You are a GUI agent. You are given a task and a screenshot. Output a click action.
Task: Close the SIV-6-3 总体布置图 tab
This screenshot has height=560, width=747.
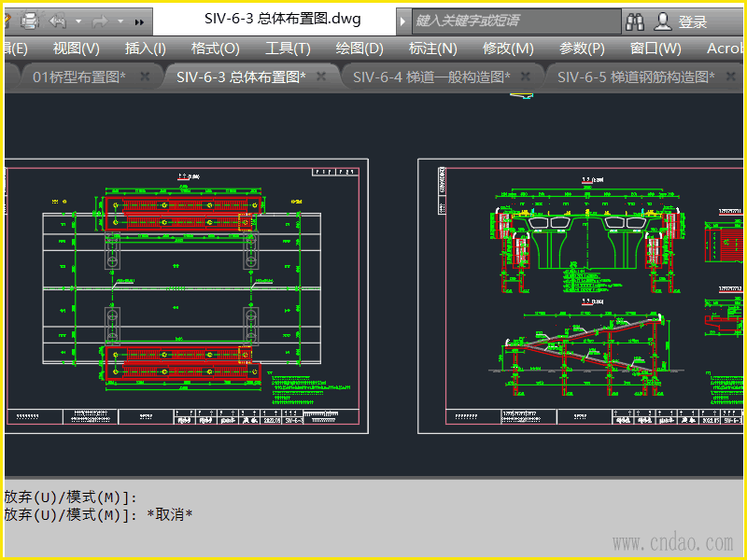pyautogui.click(x=321, y=77)
